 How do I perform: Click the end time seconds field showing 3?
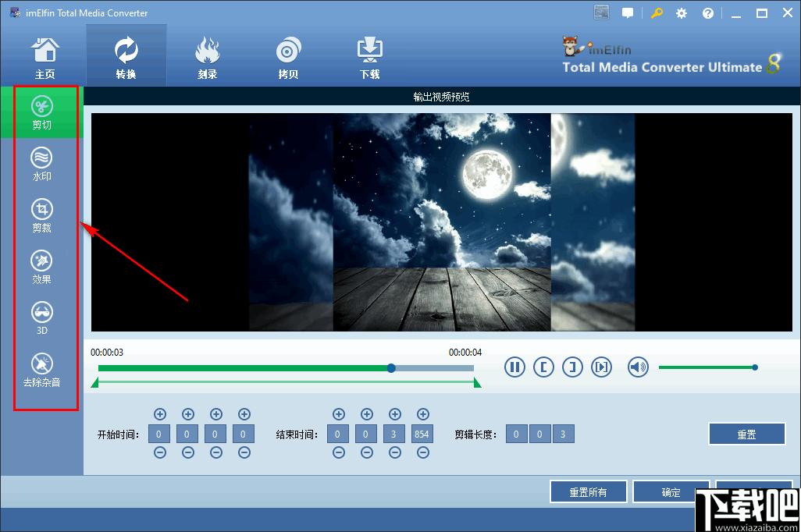tap(393, 434)
